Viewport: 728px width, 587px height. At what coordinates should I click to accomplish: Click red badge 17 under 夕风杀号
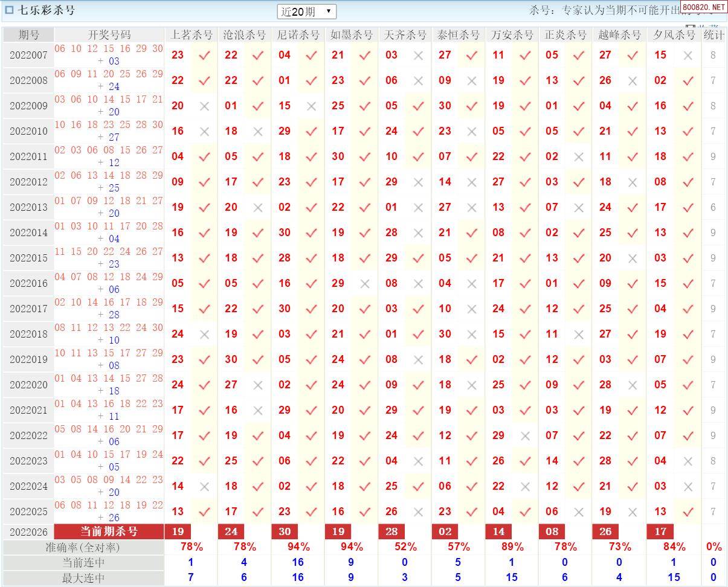660,531
